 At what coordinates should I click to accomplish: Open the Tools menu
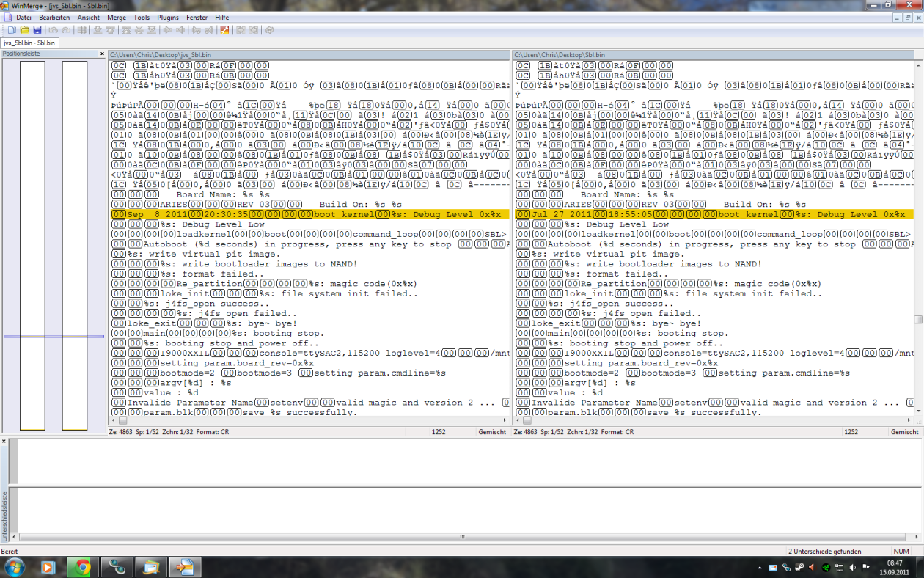(142, 17)
